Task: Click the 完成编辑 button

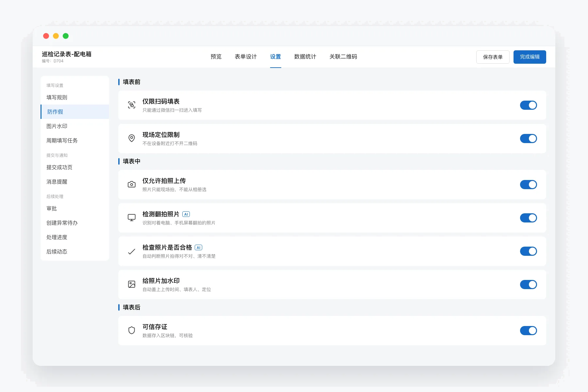Action: point(530,57)
